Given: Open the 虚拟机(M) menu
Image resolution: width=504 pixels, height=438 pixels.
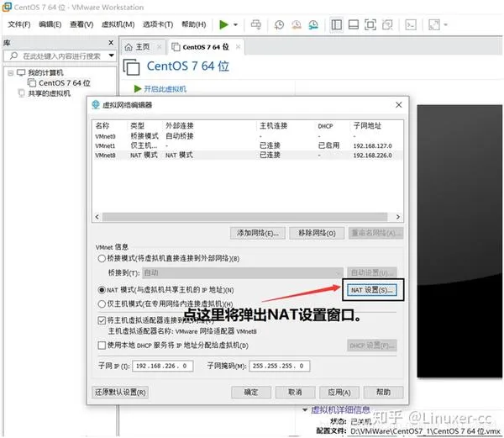Looking at the screenshot, I should 119,24.
